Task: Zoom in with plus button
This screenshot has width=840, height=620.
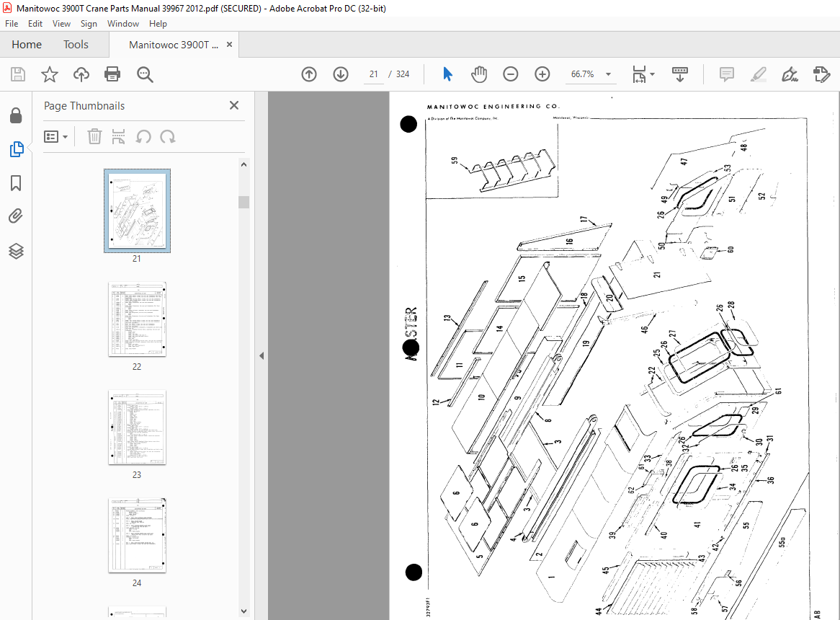Action: click(x=542, y=74)
